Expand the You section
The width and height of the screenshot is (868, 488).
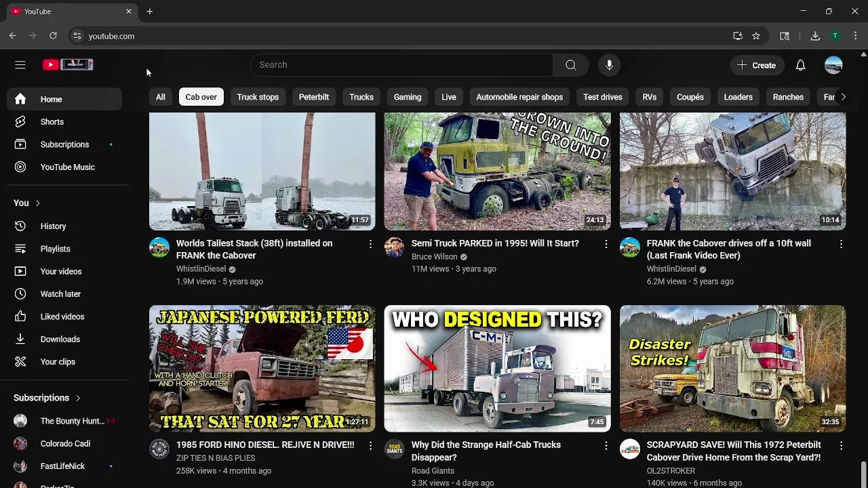click(27, 203)
